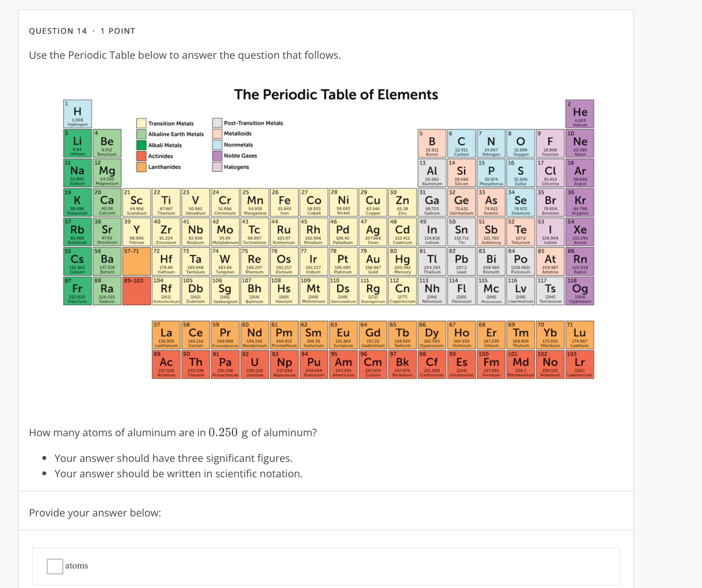Select Oganesson at the table's bottom-right

pyautogui.click(x=580, y=290)
